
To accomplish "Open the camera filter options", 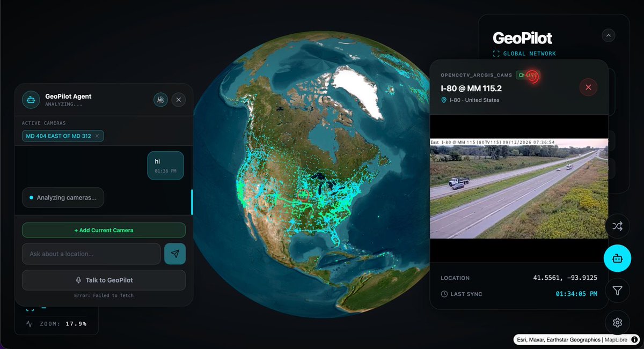I will tap(617, 291).
